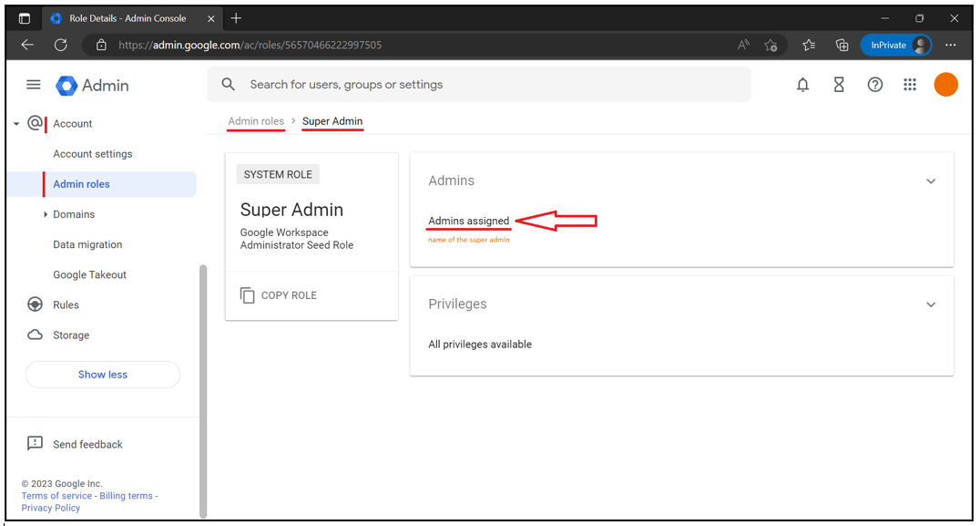Viewport: 980px width, 526px height.
Task: Click the Send feedback icon
Action: (x=35, y=443)
